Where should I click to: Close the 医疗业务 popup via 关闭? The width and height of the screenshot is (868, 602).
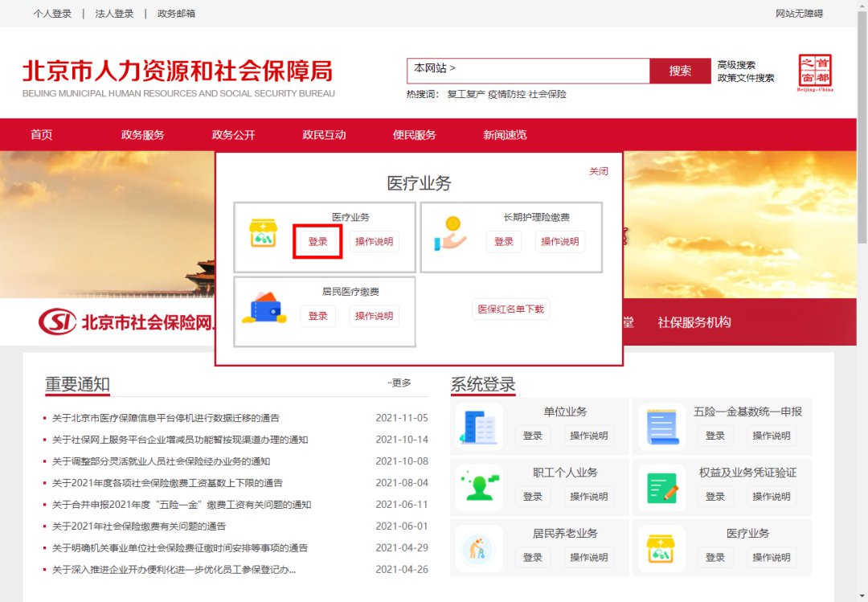[598, 171]
